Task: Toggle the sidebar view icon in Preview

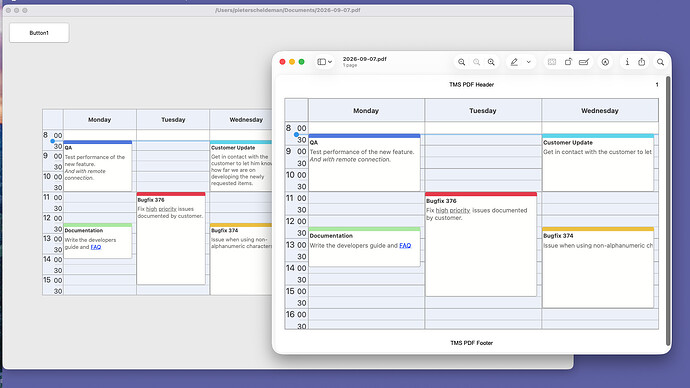Action: 322,62
